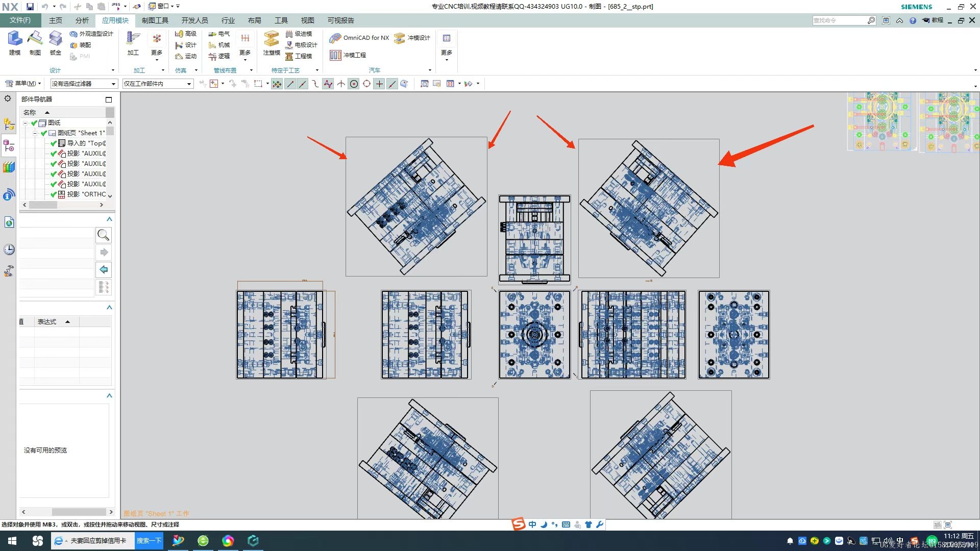Collapse the expression panel chevron

109,308
